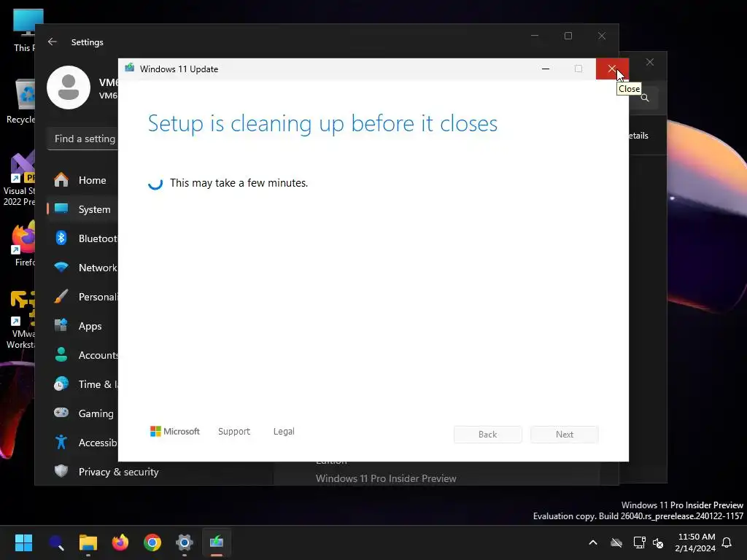Screen dimensions: 747x560
Task: Minimize the Settings window
Action: click(x=535, y=36)
